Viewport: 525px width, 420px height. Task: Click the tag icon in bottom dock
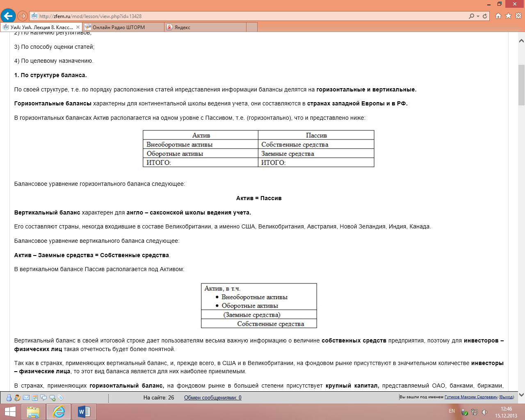point(60,397)
